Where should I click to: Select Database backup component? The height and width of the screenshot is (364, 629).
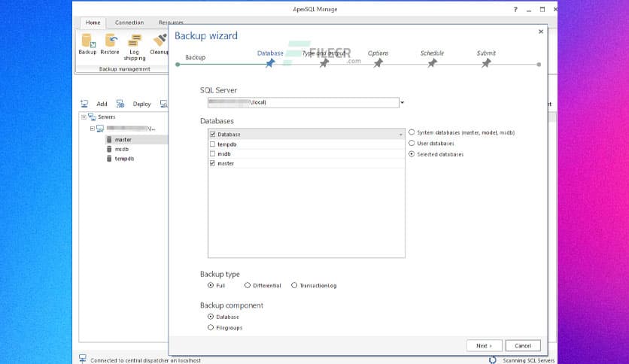pyautogui.click(x=211, y=317)
